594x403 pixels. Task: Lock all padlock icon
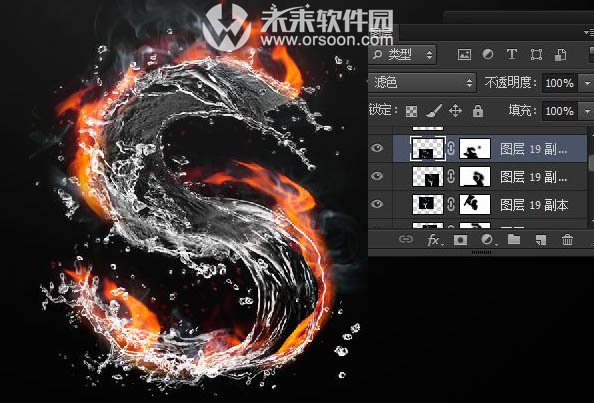click(478, 111)
